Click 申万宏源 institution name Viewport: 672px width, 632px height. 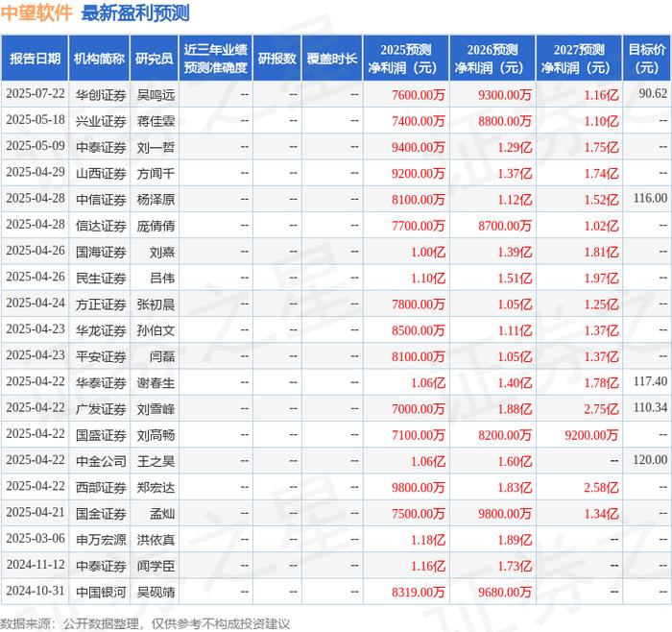click(x=101, y=540)
